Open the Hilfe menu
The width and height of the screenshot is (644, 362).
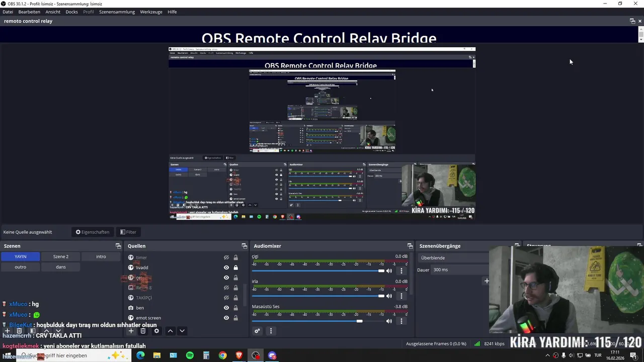(x=172, y=12)
